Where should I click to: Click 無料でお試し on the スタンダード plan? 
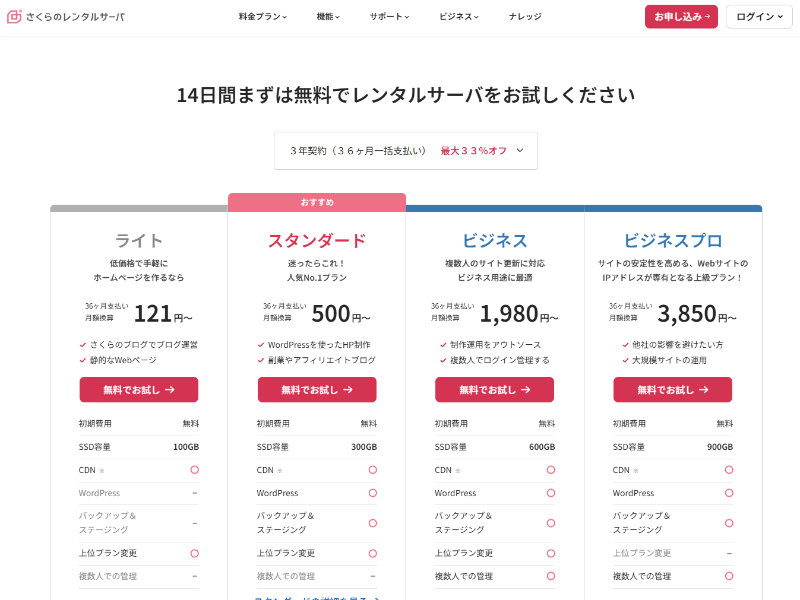point(316,390)
